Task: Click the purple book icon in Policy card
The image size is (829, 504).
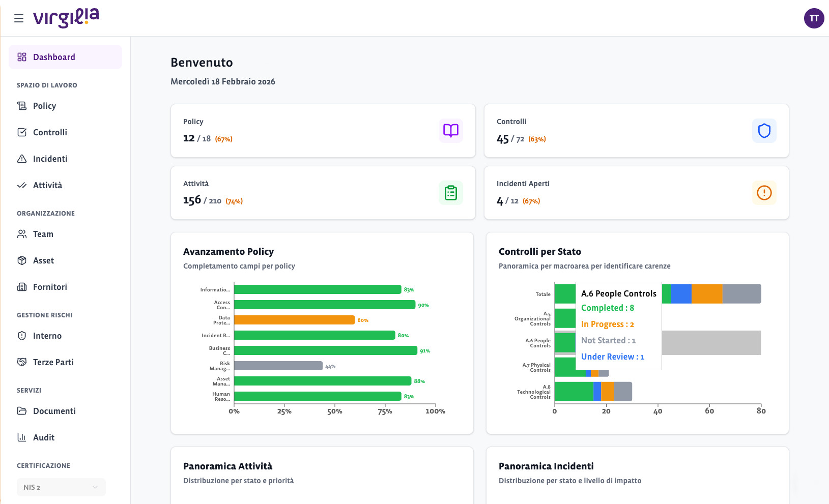Action: click(450, 131)
